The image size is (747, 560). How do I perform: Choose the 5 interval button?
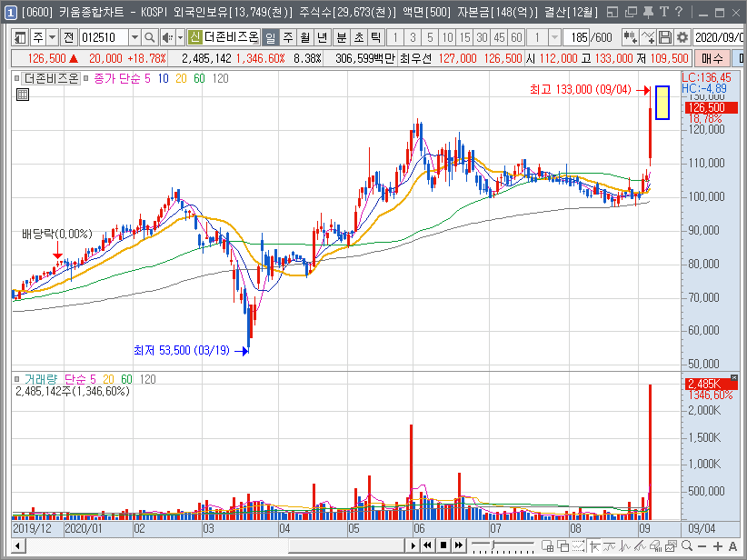pos(430,37)
